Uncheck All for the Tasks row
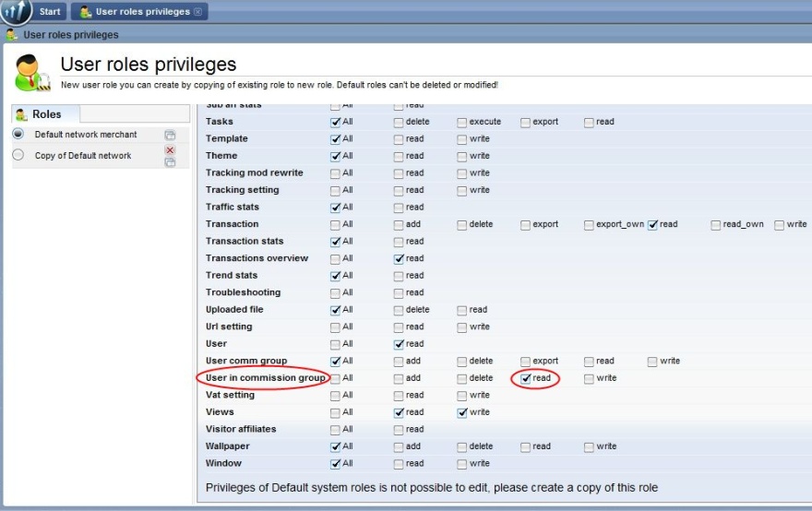The width and height of the screenshot is (812, 511). pos(336,122)
